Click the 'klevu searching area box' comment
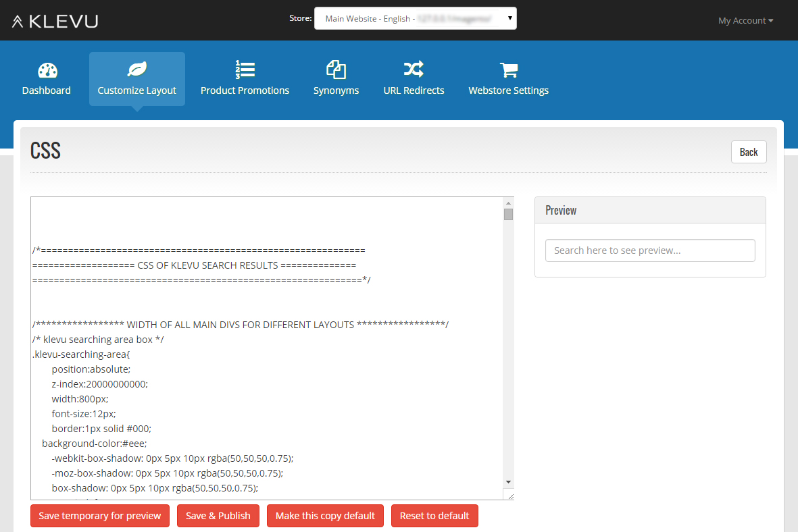Viewport: 798px width, 532px height. (98, 340)
